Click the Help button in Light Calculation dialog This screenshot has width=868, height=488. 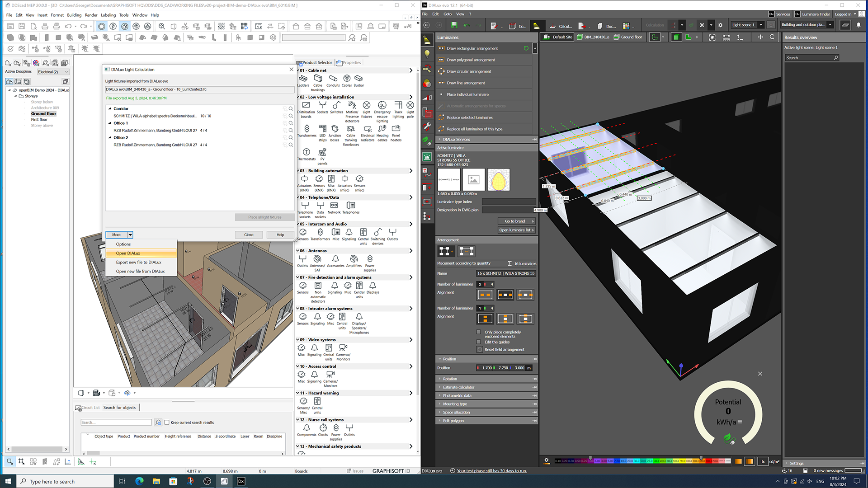tap(280, 235)
